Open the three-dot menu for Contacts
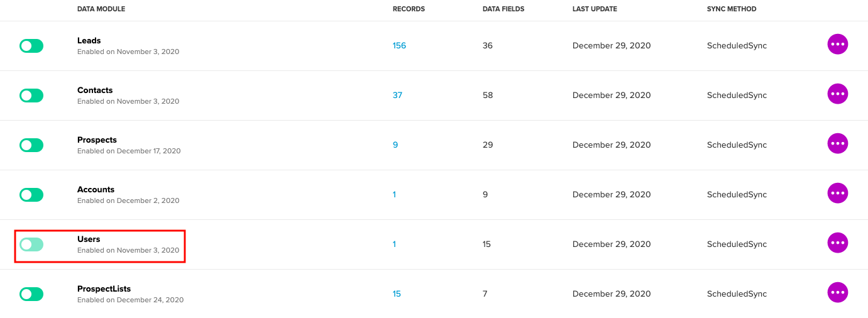The image size is (868, 318). pyautogui.click(x=837, y=94)
